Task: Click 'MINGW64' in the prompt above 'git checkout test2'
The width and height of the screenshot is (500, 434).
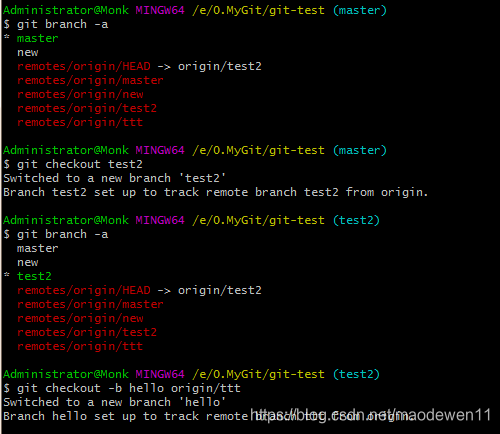Action: (x=160, y=150)
